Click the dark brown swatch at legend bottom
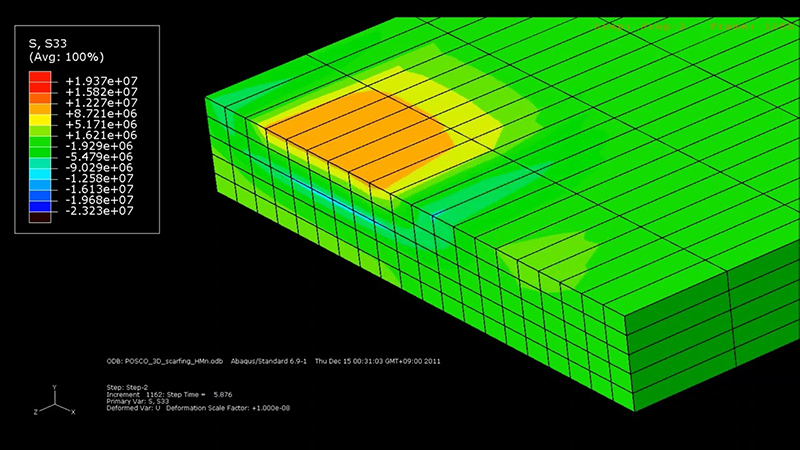 point(39,216)
